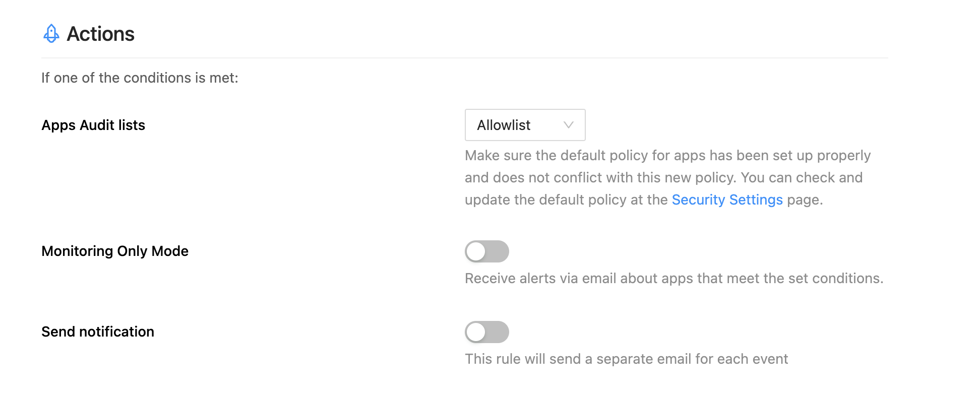This screenshot has width=980, height=396.
Task: Click the Actions section heading
Action: pos(100,34)
